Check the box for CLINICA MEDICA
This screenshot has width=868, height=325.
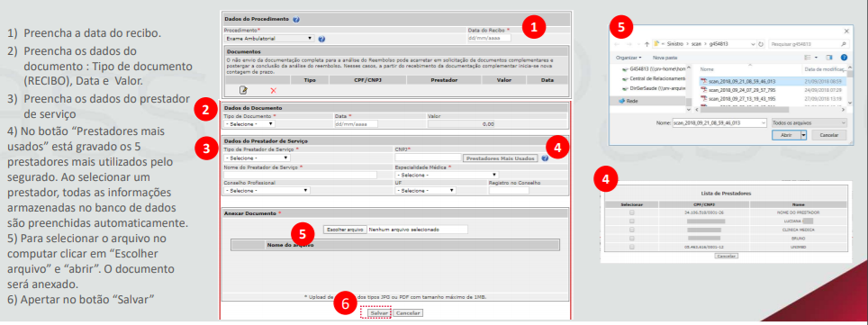coord(631,230)
